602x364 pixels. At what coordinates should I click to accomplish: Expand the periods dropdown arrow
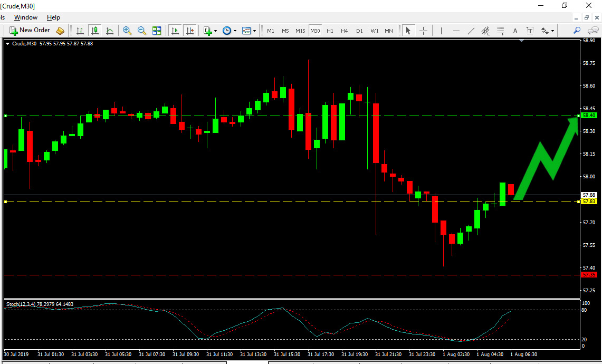tap(235, 31)
